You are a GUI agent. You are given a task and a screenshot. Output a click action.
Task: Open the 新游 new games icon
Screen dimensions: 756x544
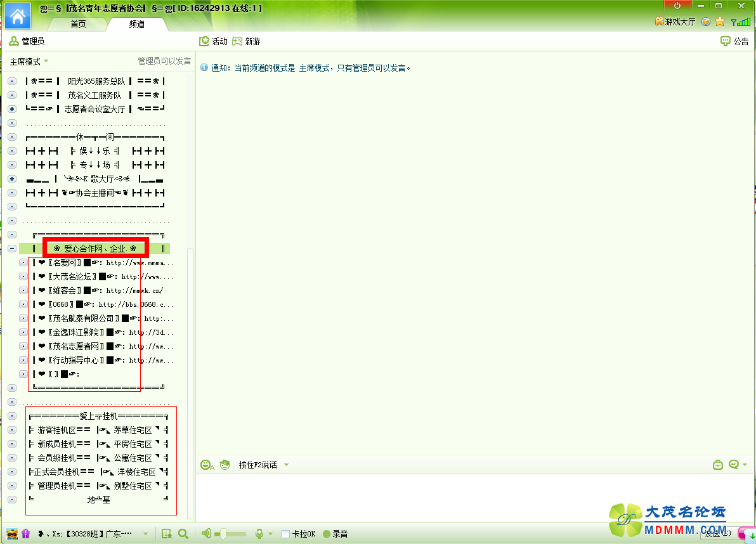tap(246, 41)
